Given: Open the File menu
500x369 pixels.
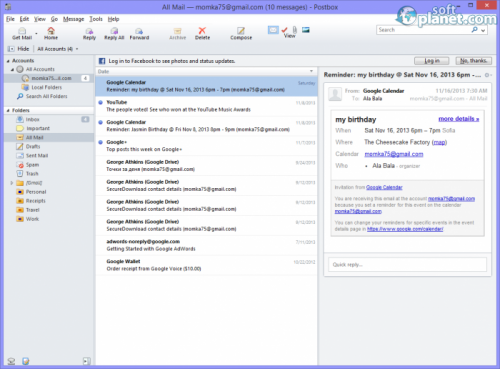Looking at the screenshot, I should point(10,19).
